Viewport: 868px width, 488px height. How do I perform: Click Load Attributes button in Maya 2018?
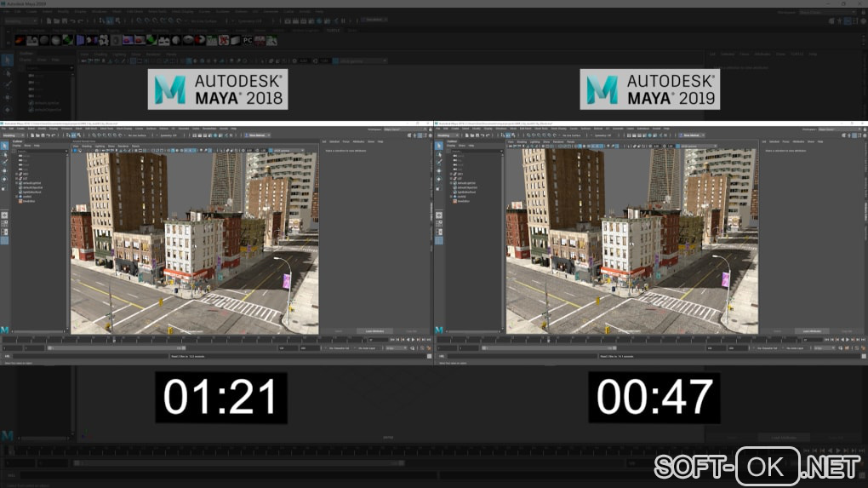(374, 331)
